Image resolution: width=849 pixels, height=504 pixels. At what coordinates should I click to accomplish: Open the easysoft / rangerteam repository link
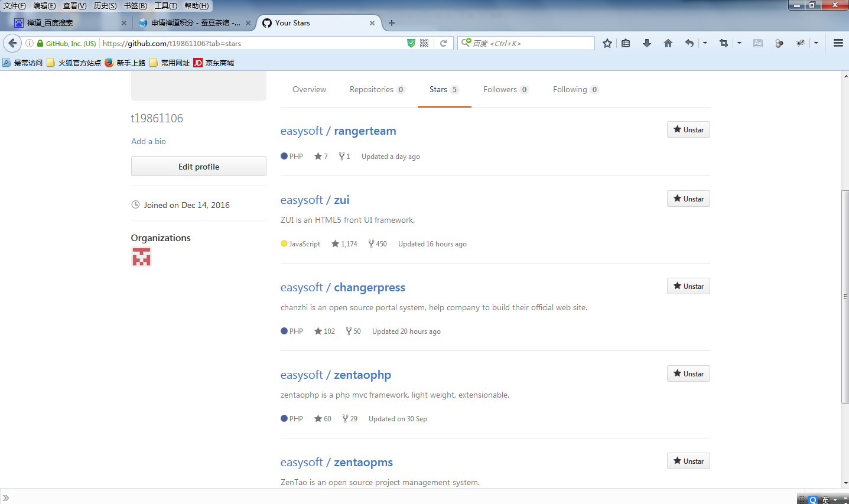point(338,131)
